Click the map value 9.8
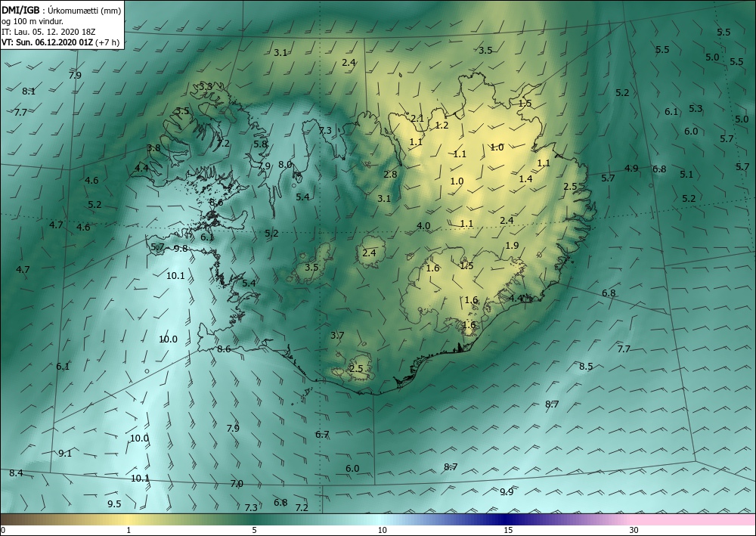The height and width of the screenshot is (536, 756). click(x=181, y=249)
